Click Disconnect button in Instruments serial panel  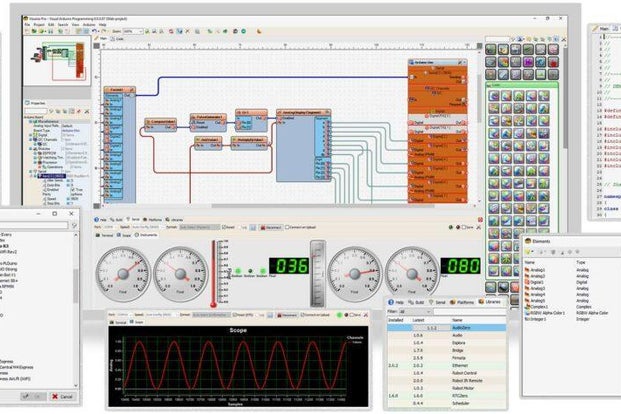click(271, 227)
